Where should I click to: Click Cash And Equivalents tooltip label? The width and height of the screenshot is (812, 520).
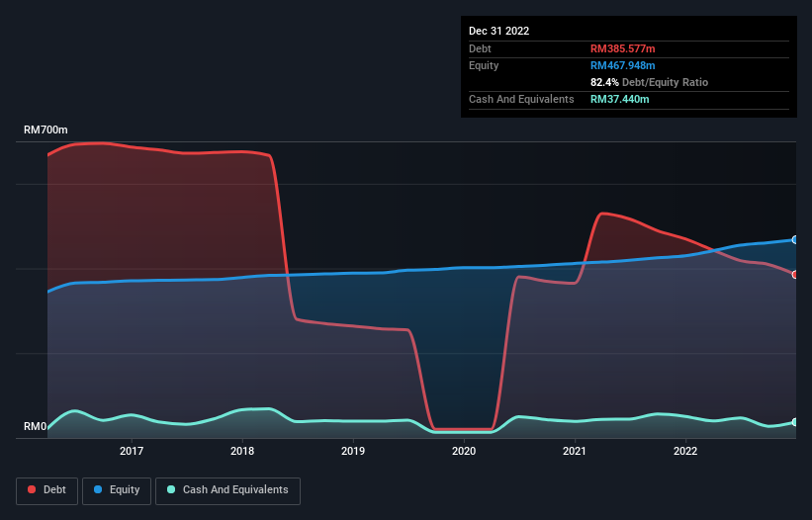521,99
